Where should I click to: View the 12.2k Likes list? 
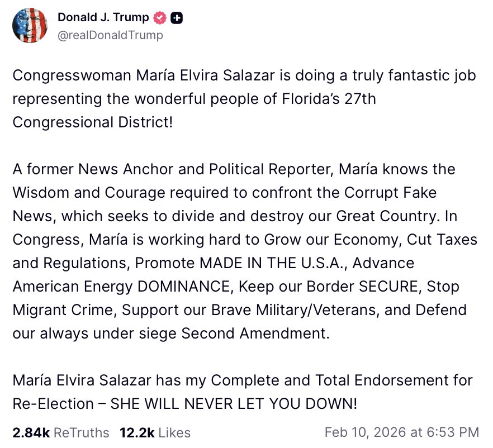tap(154, 432)
